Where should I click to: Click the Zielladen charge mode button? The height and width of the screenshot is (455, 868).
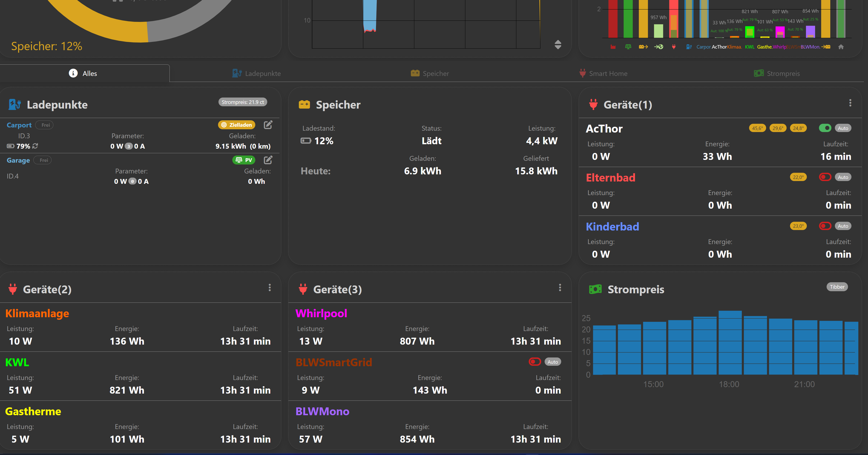coord(236,125)
